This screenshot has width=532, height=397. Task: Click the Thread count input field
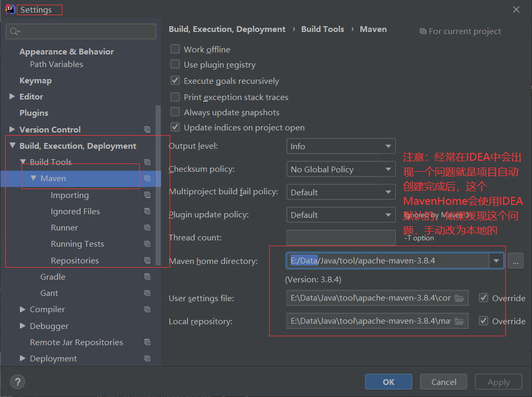[x=341, y=238]
